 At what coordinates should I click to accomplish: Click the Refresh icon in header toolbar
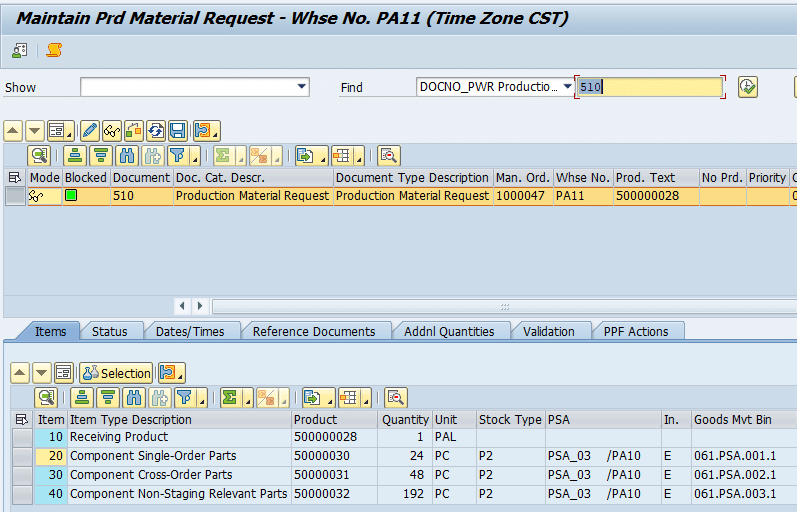pyautogui.click(x=155, y=131)
